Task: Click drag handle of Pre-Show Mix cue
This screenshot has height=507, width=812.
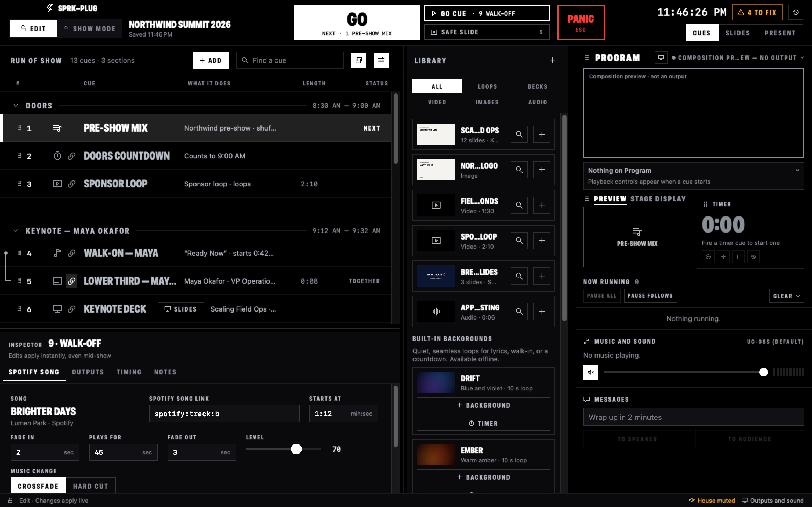Action: 20,128
